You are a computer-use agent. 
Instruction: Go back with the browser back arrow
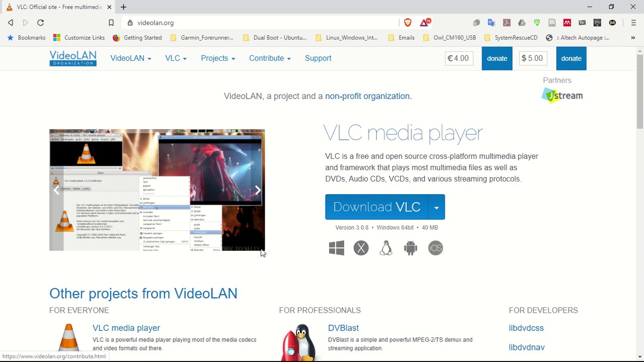tap(11, 23)
